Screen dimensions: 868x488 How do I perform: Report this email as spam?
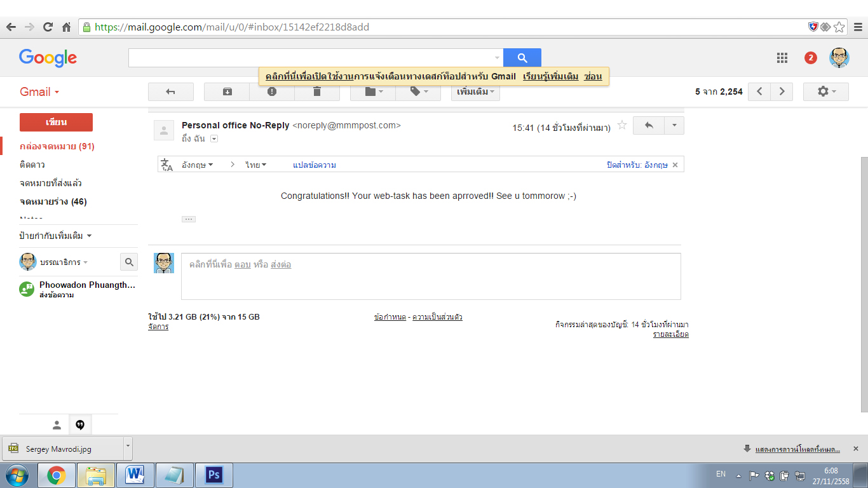pos(272,91)
